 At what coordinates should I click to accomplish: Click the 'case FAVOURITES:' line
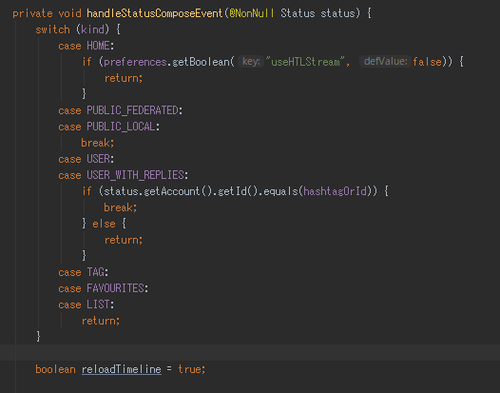(x=103, y=288)
